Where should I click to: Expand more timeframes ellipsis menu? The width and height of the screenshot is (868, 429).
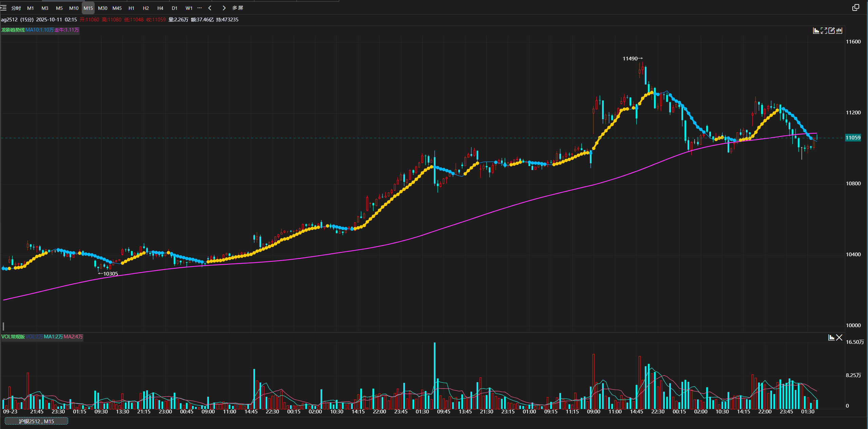point(199,8)
